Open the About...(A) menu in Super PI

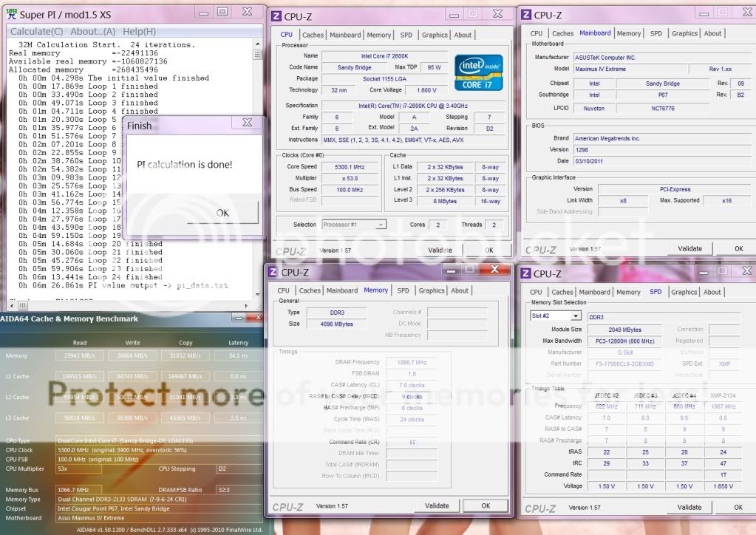pos(93,31)
